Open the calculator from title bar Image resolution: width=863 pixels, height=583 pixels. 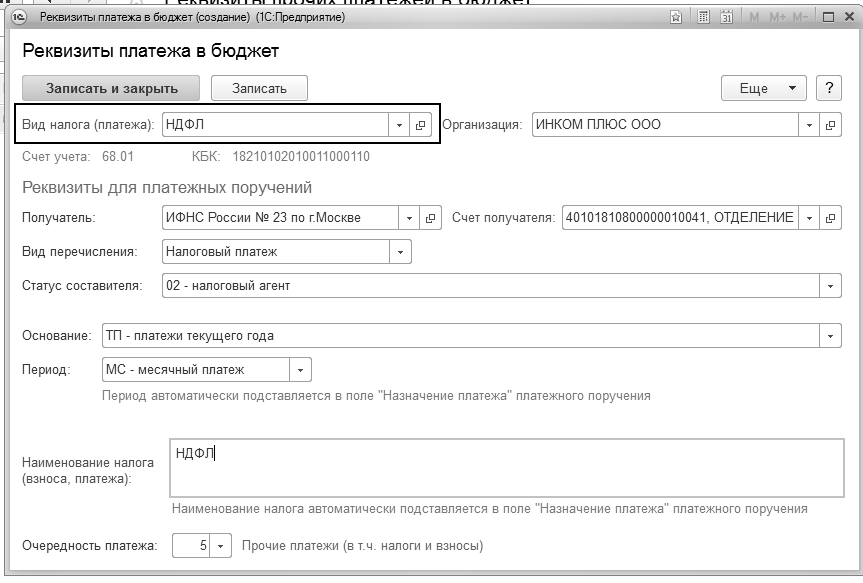pos(703,17)
